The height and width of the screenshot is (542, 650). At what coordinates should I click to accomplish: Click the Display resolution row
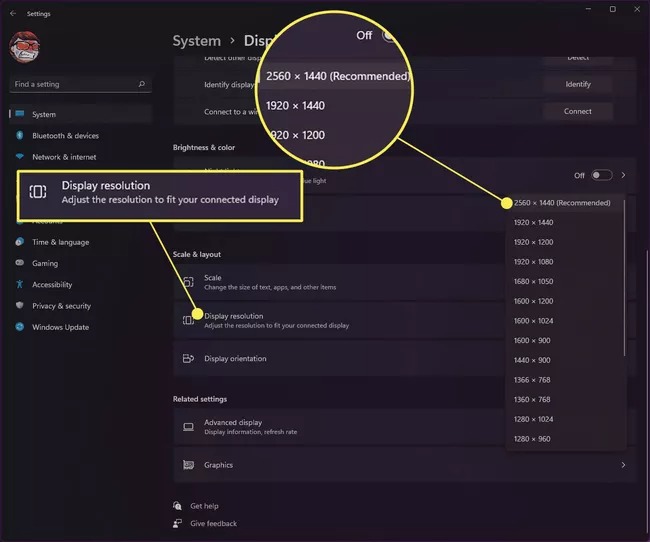tap(339, 321)
